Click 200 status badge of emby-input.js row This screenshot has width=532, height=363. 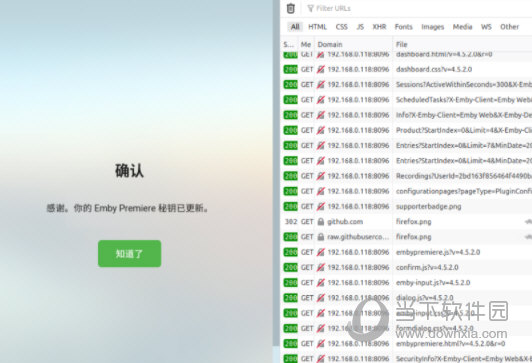click(291, 283)
